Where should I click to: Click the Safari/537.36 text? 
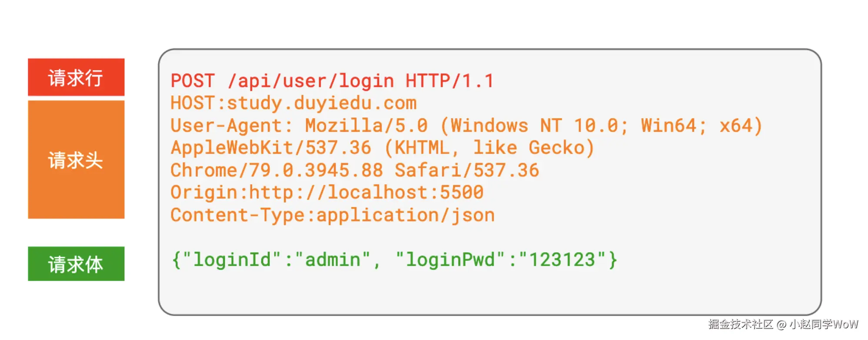[x=467, y=170]
